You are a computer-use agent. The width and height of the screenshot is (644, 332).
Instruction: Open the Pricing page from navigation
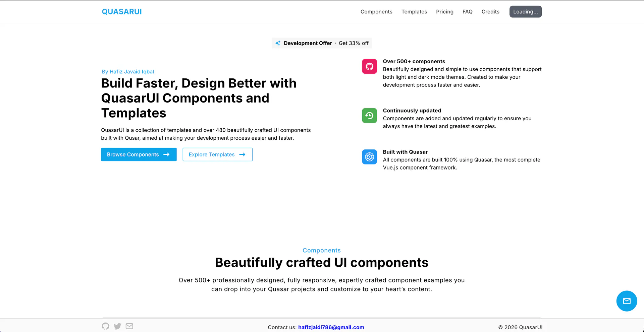[x=445, y=12]
